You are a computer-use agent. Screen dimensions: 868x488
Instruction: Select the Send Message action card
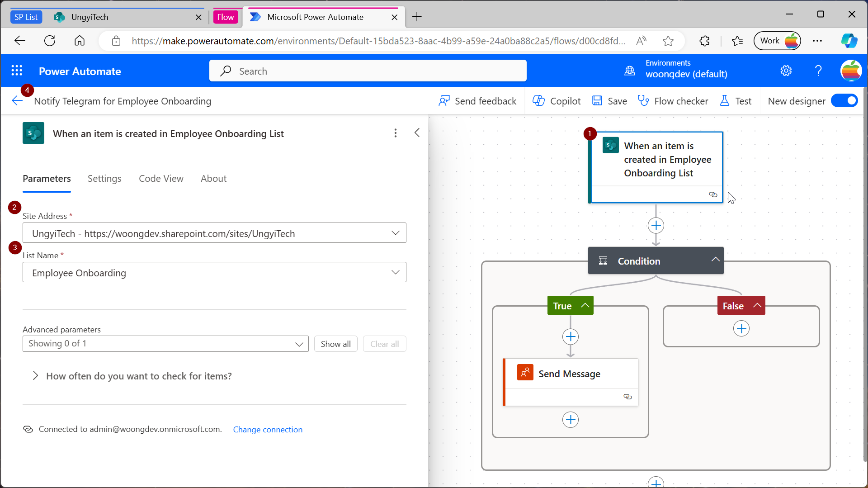(x=571, y=382)
